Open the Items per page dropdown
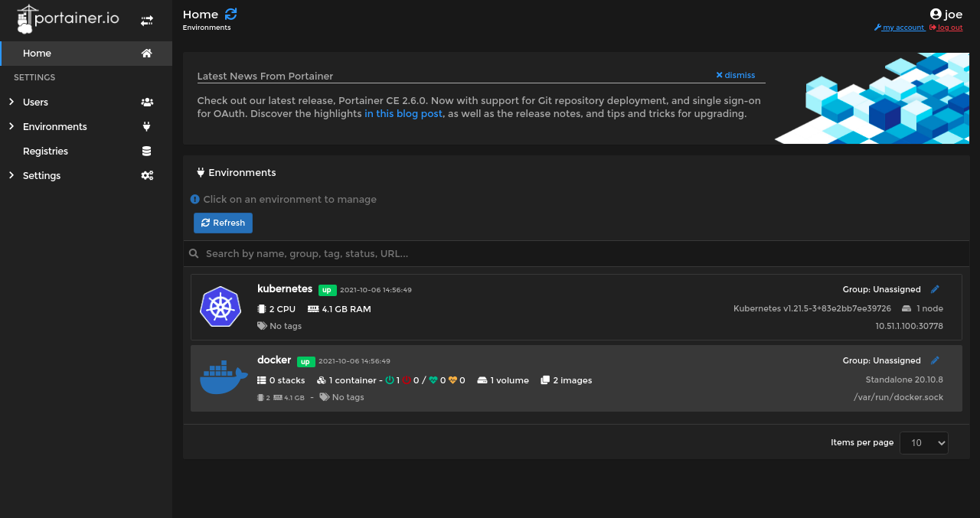 (924, 443)
